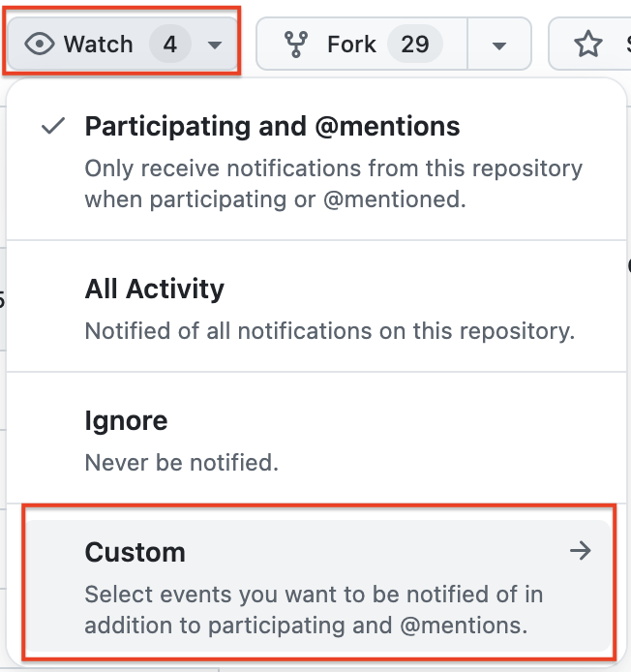This screenshot has width=631, height=672.
Task: Click 'Notified of all notifications' description
Action: [329, 331]
